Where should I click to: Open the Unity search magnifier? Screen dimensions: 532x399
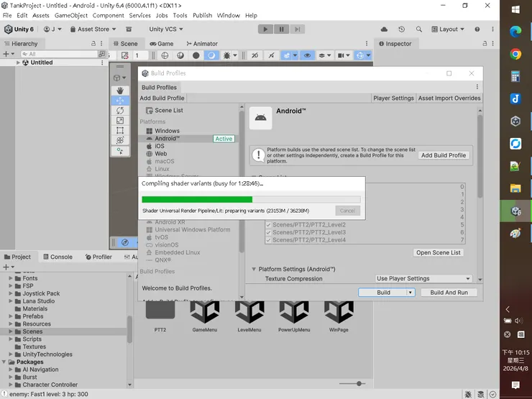click(419, 29)
